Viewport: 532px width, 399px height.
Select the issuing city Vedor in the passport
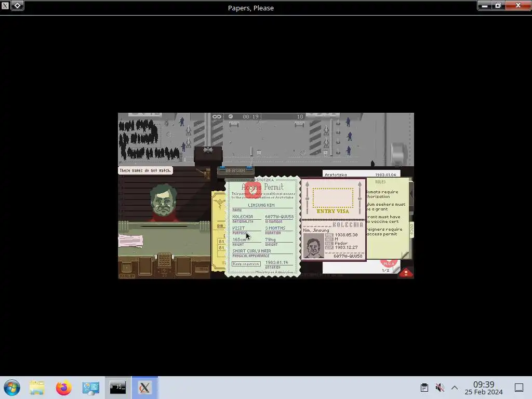341,243
